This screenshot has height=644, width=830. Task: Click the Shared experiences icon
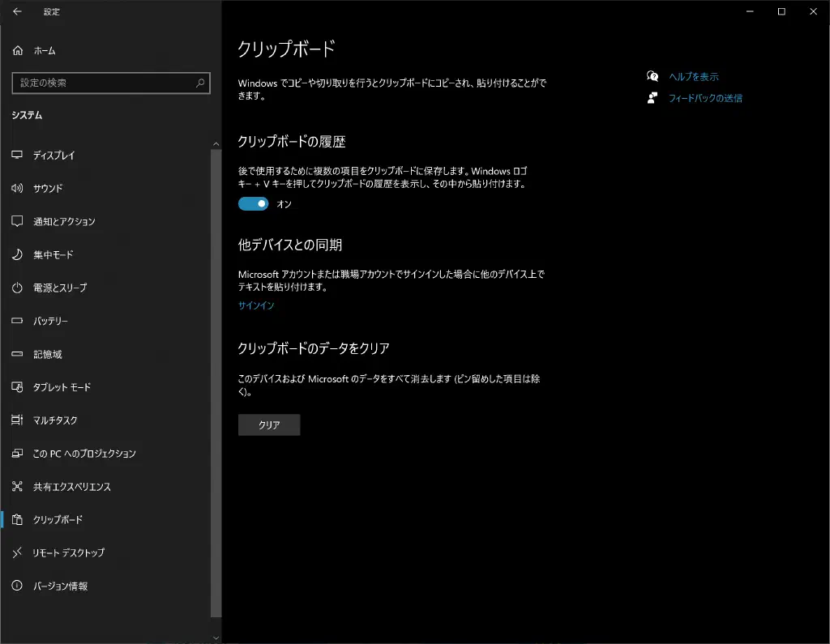17,487
